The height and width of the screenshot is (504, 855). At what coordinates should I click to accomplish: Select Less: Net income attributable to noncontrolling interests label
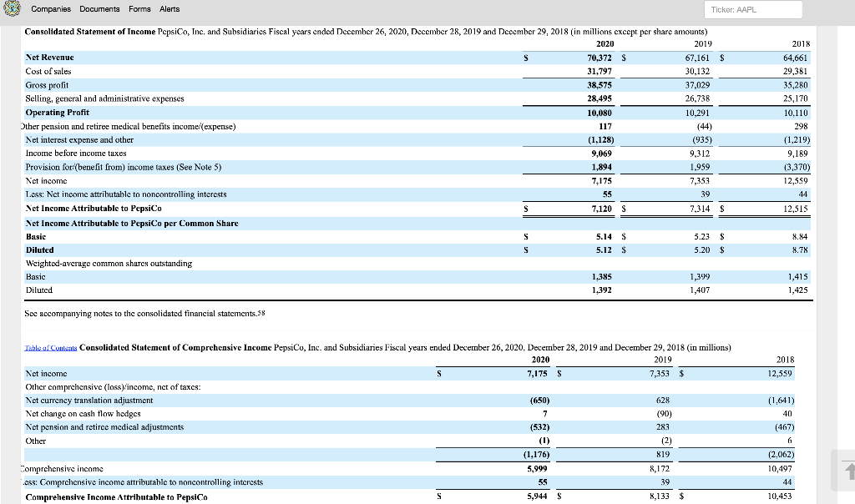coord(126,194)
